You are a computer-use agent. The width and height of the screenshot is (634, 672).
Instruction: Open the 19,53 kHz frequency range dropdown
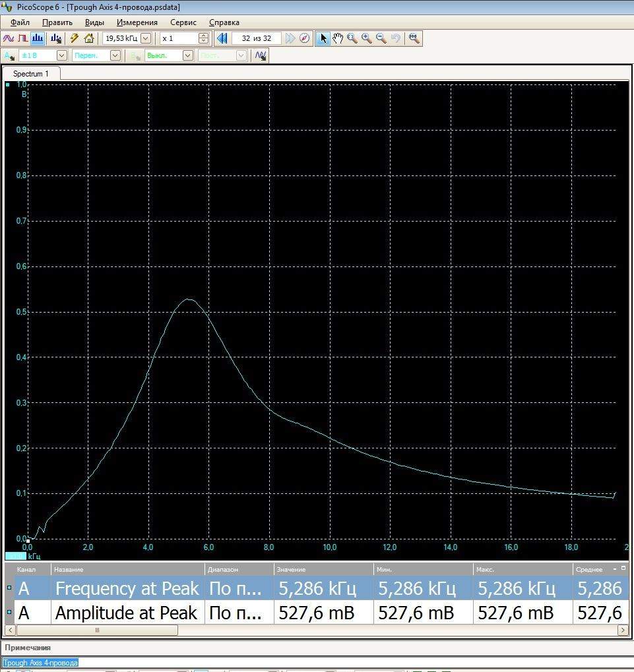[x=146, y=38]
